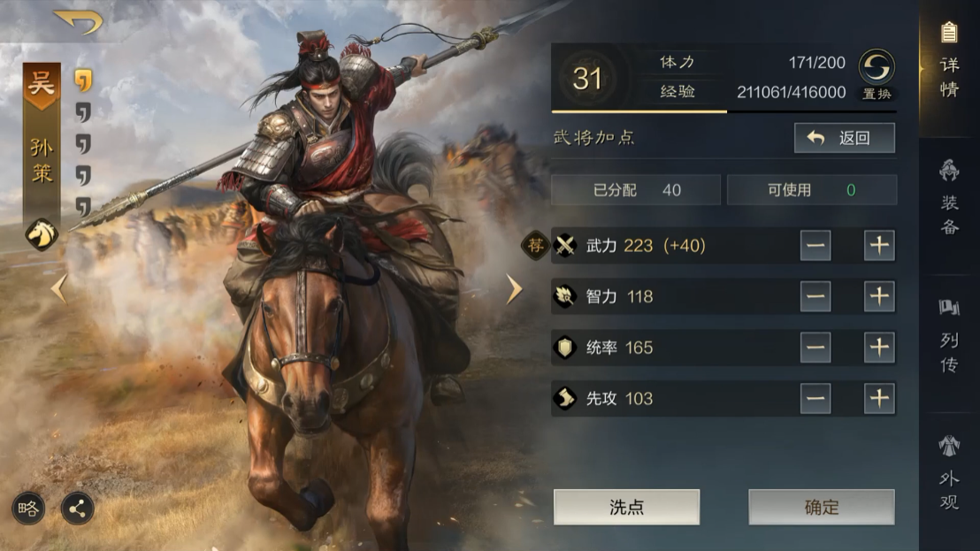
Task: Remove a point from 统率
Action: [x=815, y=348]
